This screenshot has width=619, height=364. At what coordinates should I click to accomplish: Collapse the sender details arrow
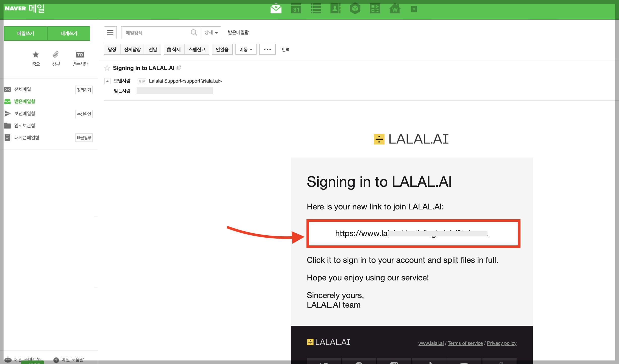click(107, 81)
